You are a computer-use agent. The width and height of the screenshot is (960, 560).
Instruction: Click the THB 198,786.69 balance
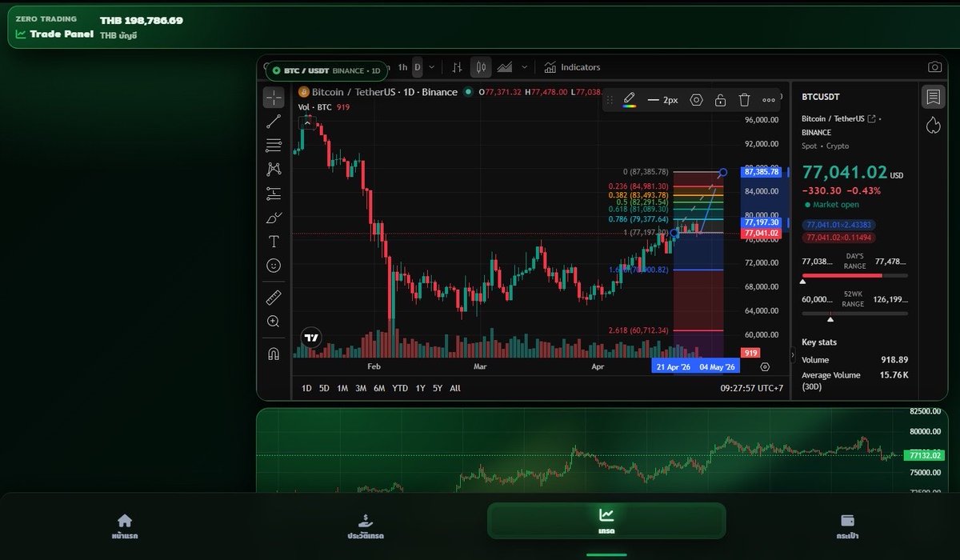(x=142, y=20)
